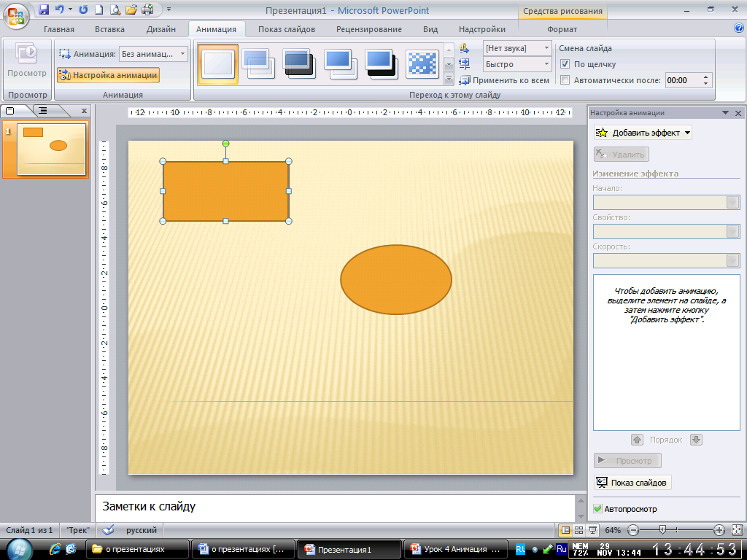The width and height of the screenshot is (747, 560).
Task: Apply the third dark fade transition effect
Action: pyautogui.click(x=300, y=64)
